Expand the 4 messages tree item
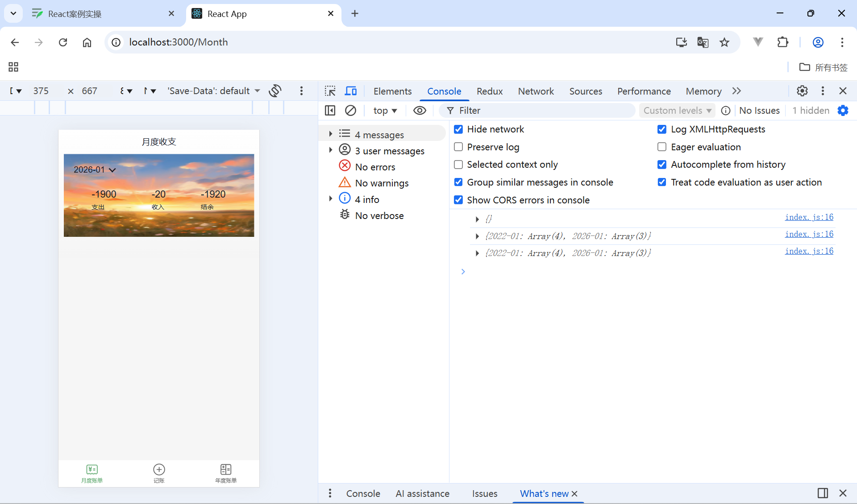 [x=330, y=134]
